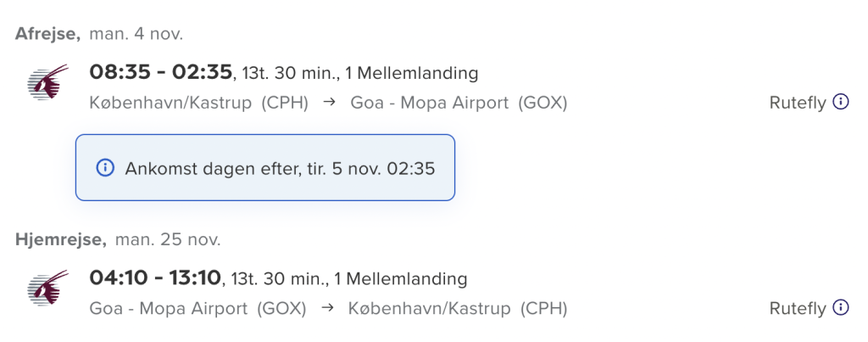
Task: Click the outbound Rutefly label
Action: [x=797, y=103]
